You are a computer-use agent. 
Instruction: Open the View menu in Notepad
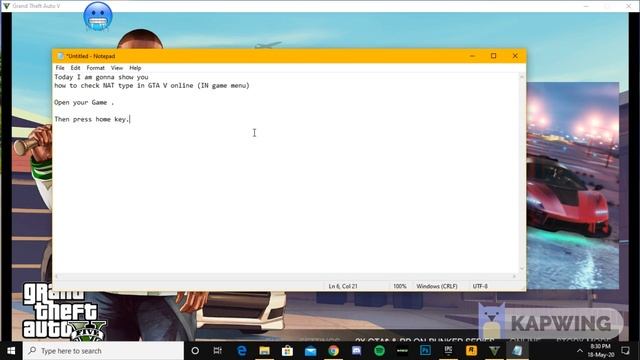point(117,68)
